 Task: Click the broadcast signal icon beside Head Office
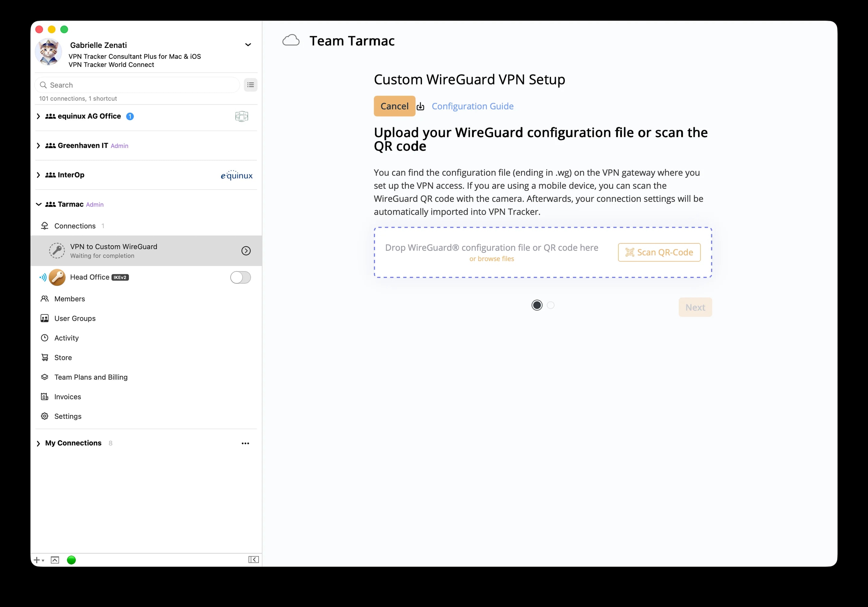(43, 277)
